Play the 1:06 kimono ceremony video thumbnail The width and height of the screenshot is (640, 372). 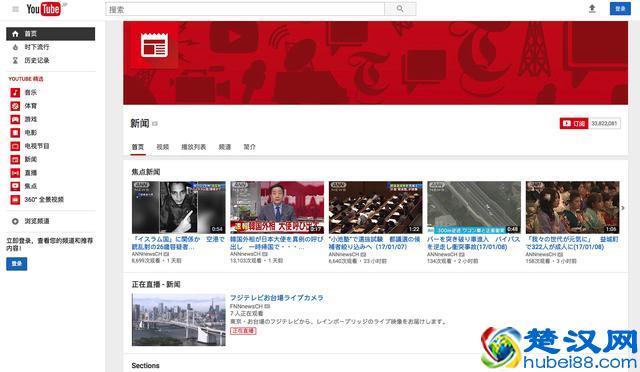(x=572, y=207)
